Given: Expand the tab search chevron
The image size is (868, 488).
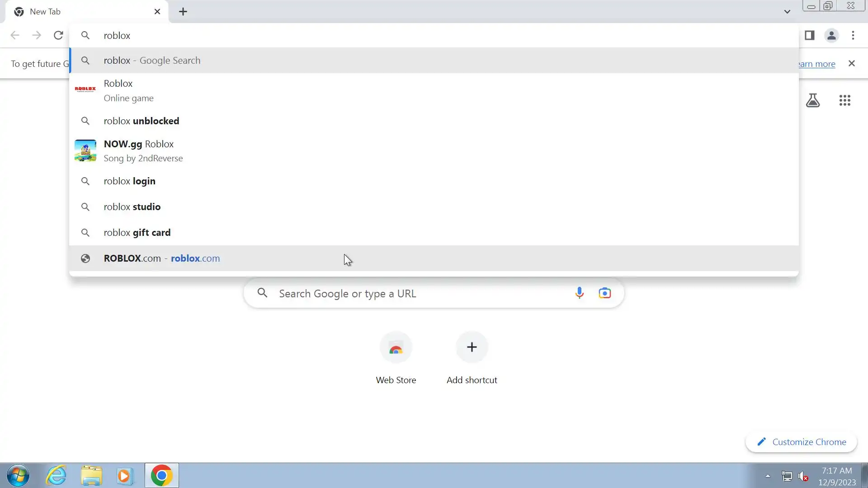Looking at the screenshot, I should pyautogui.click(x=787, y=12).
